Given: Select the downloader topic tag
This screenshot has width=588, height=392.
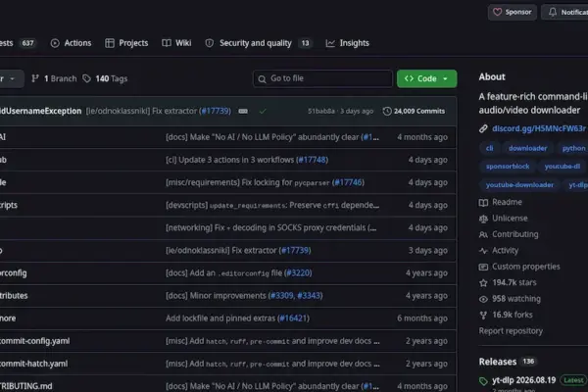Looking at the screenshot, I should (527, 148).
